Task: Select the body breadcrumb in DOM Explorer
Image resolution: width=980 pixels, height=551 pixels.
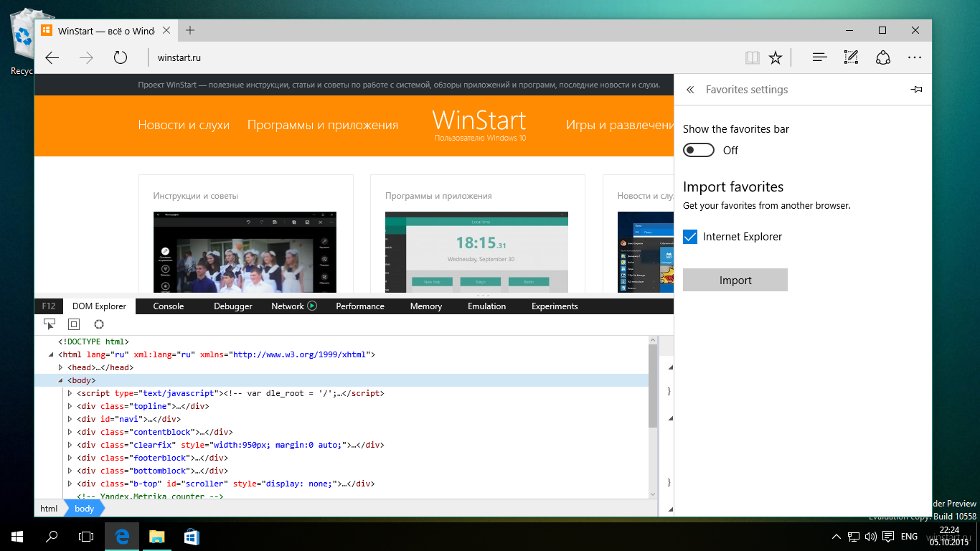Action: 84,509
